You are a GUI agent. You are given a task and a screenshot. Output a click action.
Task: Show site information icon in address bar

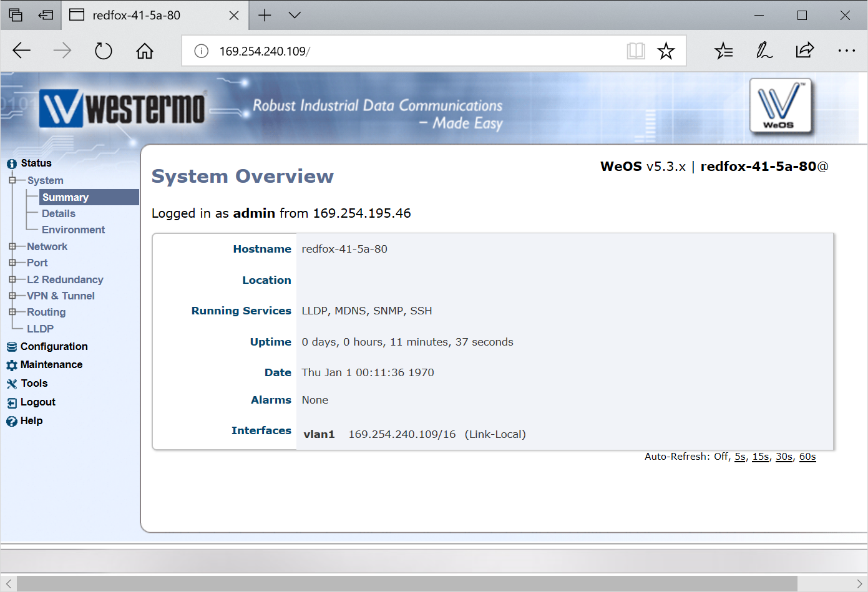coord(201,51)
